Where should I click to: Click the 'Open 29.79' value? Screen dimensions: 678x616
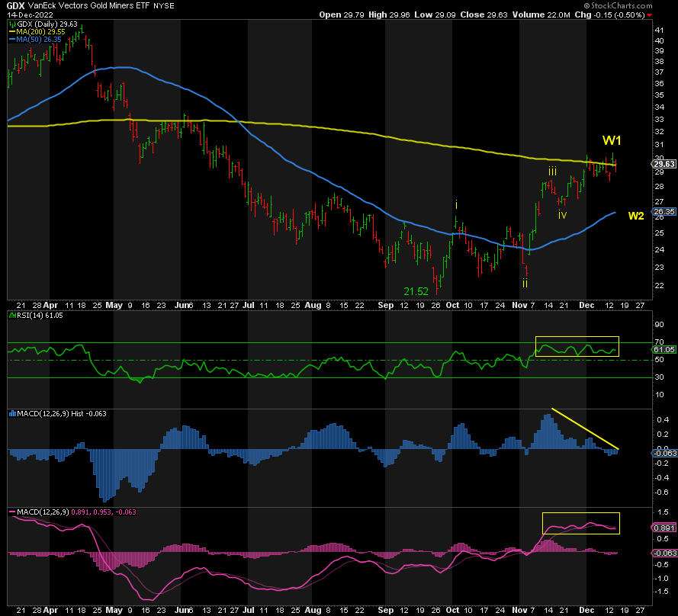[x=342, y=14]
